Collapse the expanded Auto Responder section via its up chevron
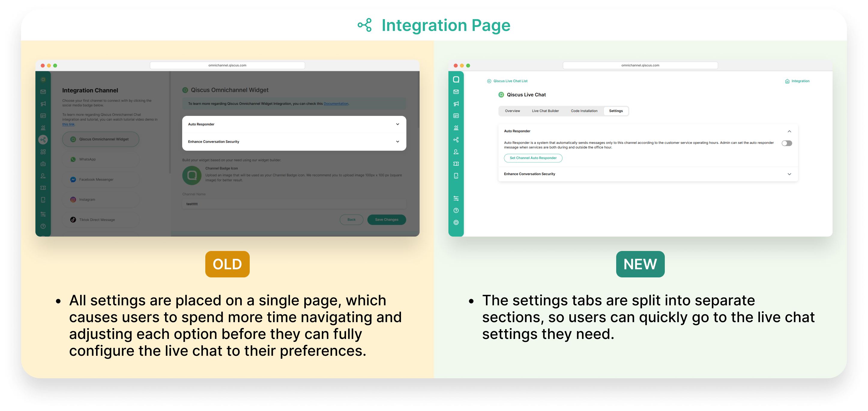The width and height of the screenshot is (868, 411). tap(789, 131)
